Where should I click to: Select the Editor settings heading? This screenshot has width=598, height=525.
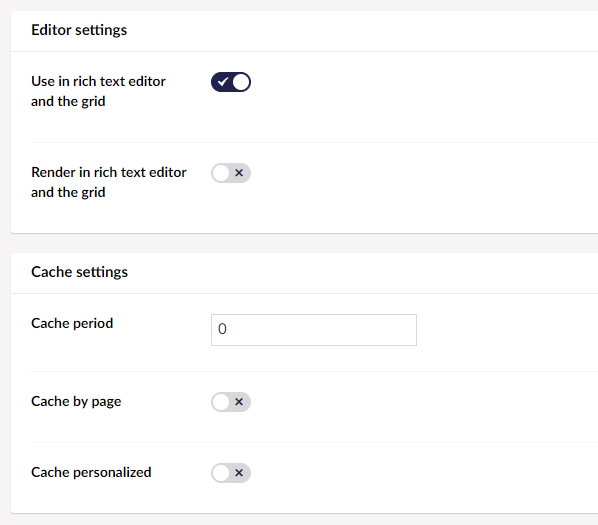79,30
